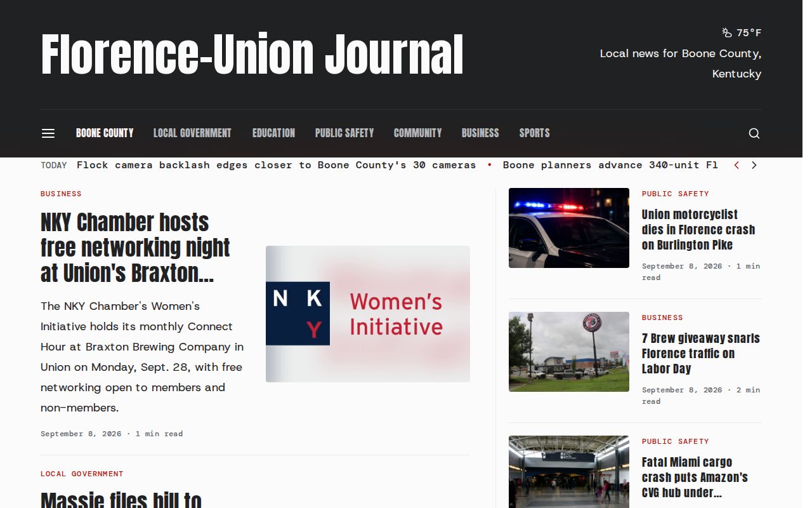Click the airport terminal thumbnail
The image size is (812, 508).
(x=569, y=472)
